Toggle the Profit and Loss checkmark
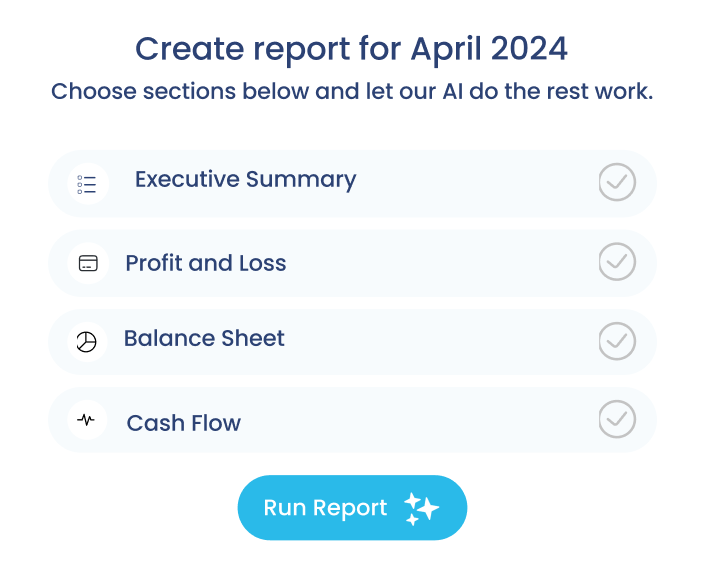Screen dimensions: 705x564 click(617, 262)
